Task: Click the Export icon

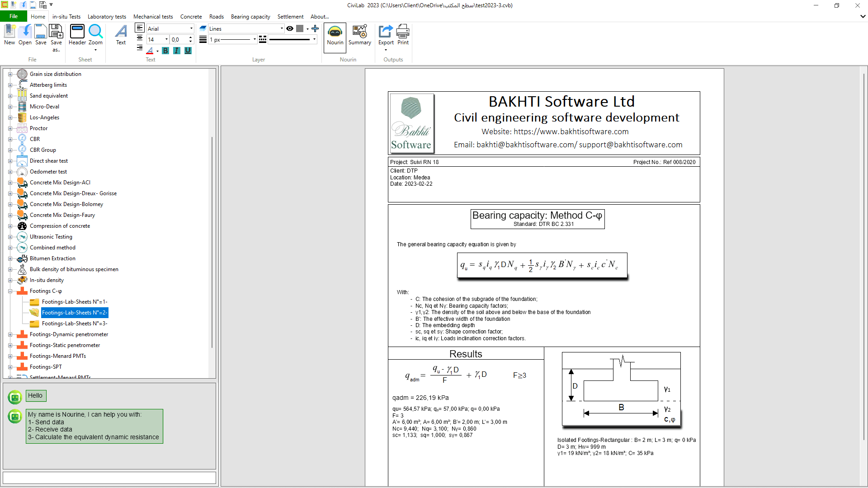Action: [386, 35]
